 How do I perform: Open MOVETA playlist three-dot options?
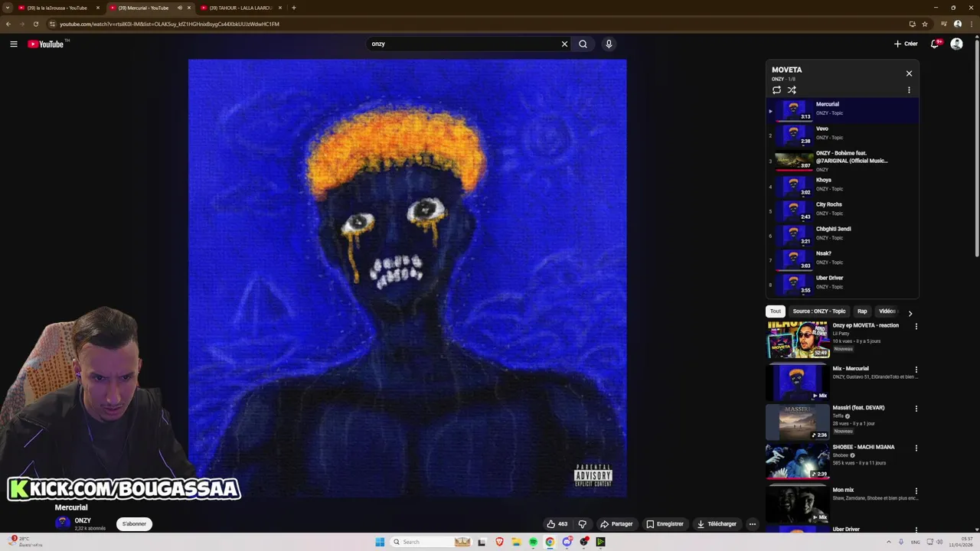coord(909,90)
